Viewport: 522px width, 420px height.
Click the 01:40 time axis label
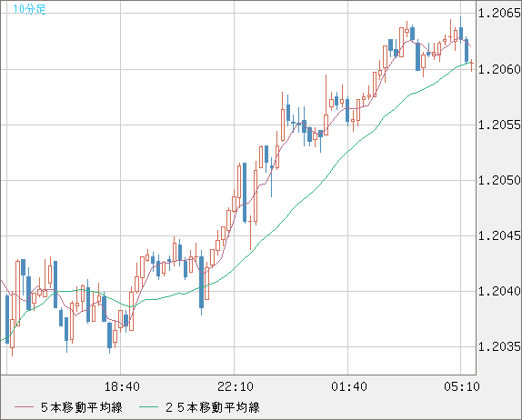pyautogui.click(x=349, y=386)
